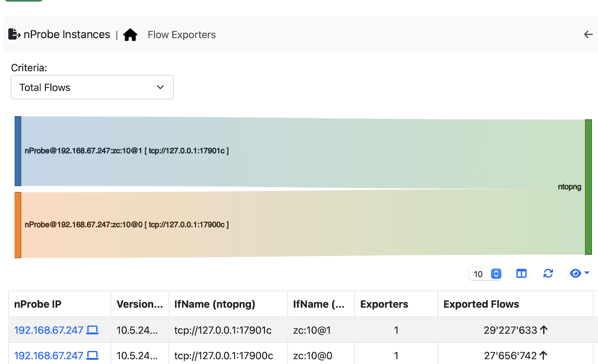Click the back arrow icon

(588, 35)
